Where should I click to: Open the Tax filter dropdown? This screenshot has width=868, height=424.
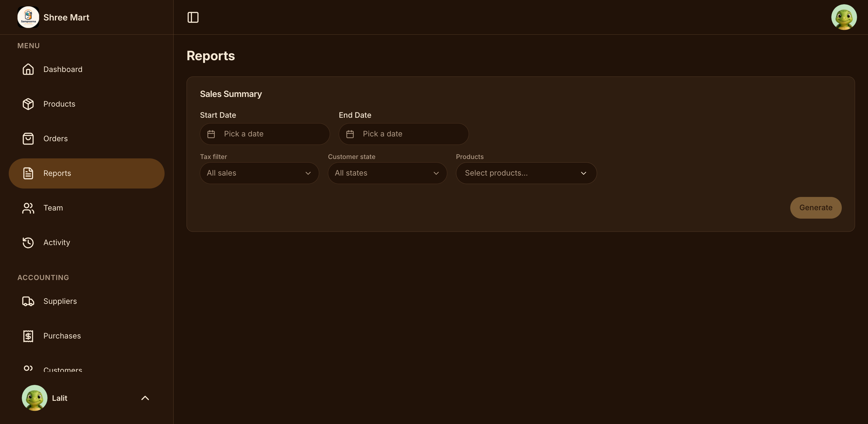tap(259, 173)
